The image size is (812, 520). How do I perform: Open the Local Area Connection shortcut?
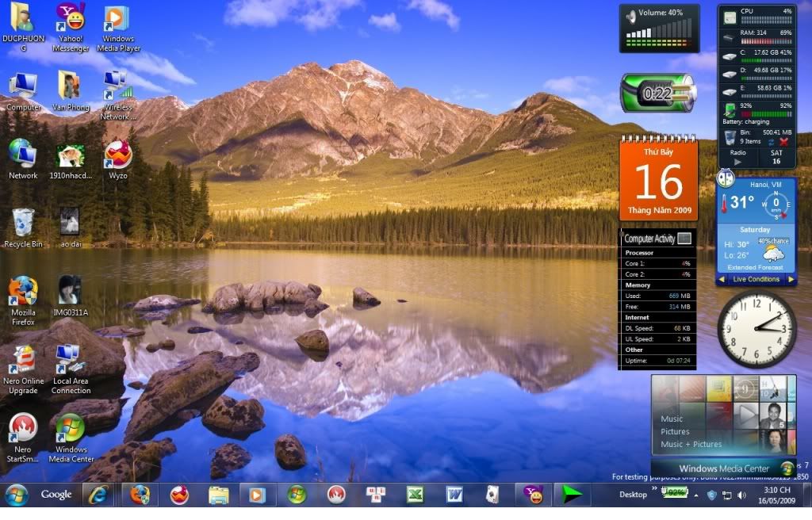[x=71, y=370]
